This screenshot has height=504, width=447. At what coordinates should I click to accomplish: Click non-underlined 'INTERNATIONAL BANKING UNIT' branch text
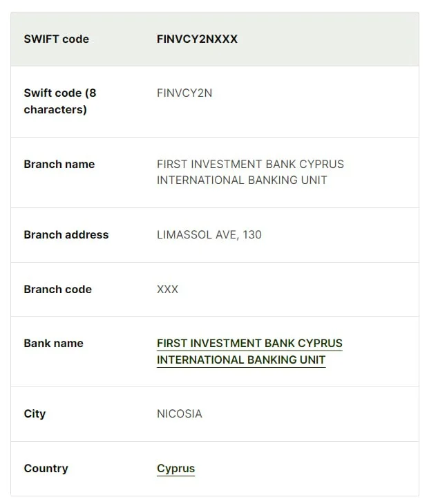(x=242, y=180)
